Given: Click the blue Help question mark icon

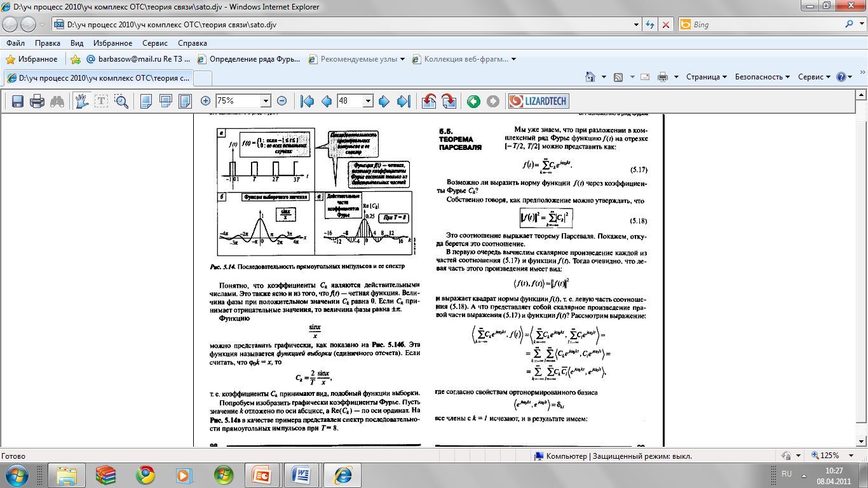Looking at the screenshot, I should click(842, 77).
